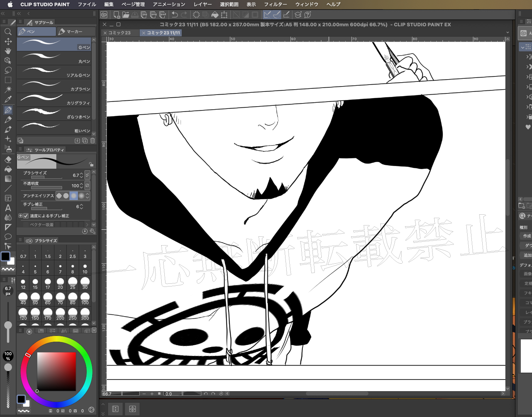Delete sub tool with trash icon
The height and width of the screenshot is (417, 532).
[93, 141]
